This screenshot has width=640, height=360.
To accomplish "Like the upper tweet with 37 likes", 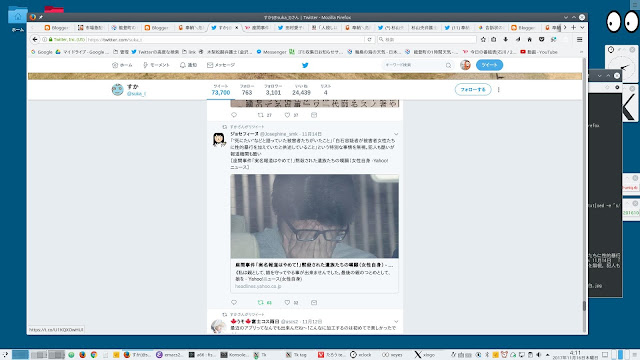I will tap(291, 115).
